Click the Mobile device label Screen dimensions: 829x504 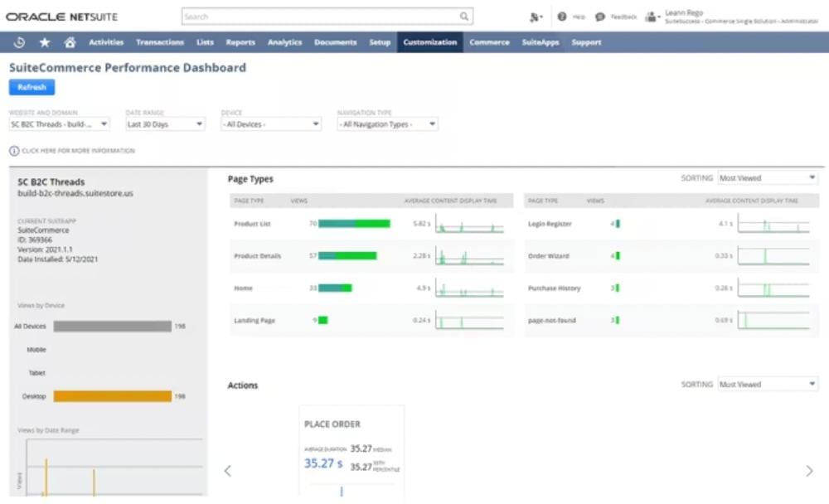pos(36,350)
